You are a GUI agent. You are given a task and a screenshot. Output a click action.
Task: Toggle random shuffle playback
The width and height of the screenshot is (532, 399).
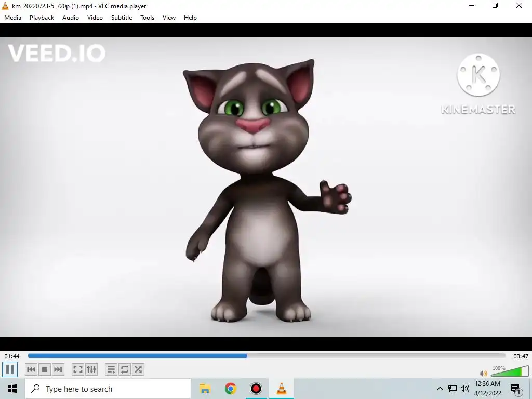click(138, 369)
